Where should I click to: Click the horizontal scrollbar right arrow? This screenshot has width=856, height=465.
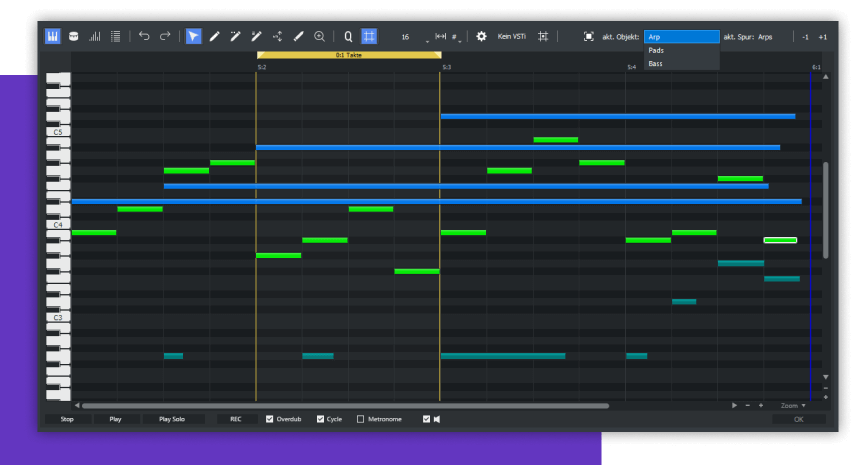(x=734, y=406)
